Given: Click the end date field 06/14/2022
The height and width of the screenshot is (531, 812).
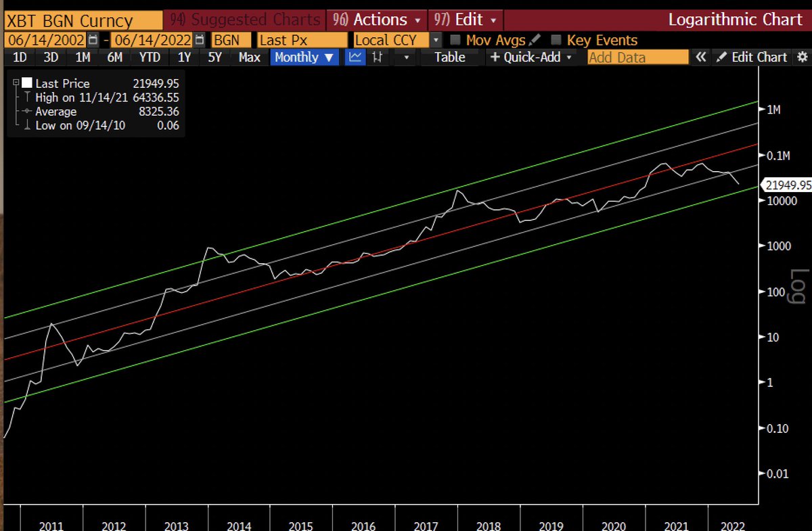Looking at the screenshot, I should coord(152,41).
